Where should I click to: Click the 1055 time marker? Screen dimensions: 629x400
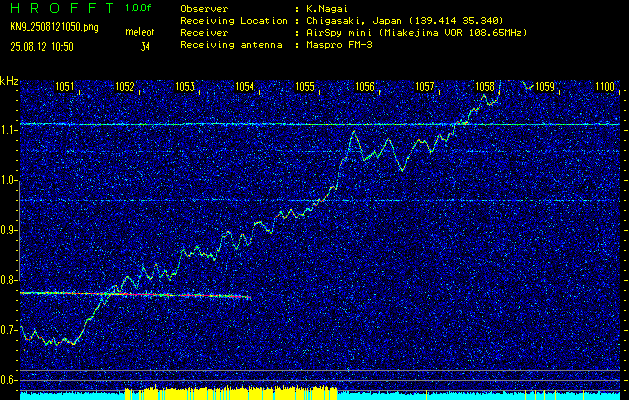click(304, 86)
